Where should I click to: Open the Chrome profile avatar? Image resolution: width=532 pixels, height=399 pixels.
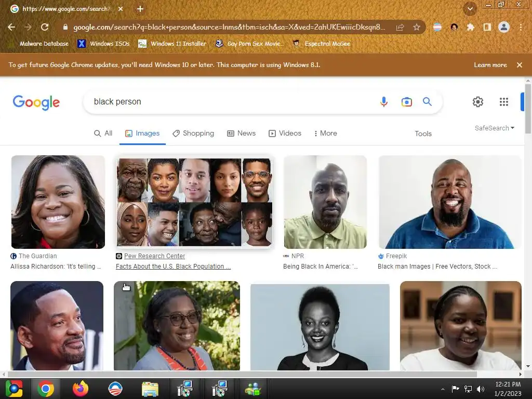(x=504, y=27)
